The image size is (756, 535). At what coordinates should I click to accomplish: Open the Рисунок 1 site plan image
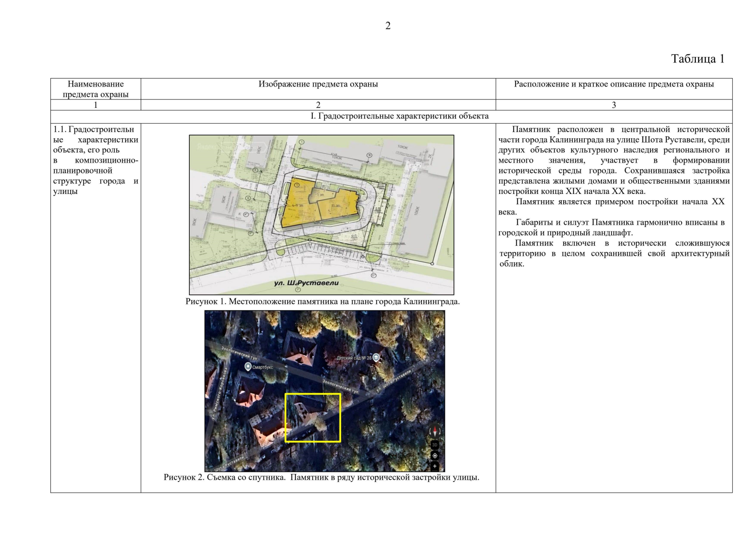click(322, 215)
